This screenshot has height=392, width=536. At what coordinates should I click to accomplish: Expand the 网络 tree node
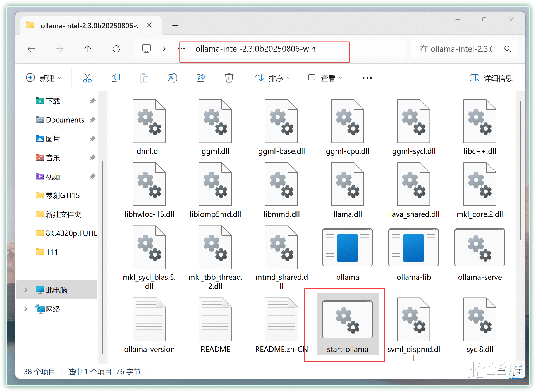pos(26,309)
